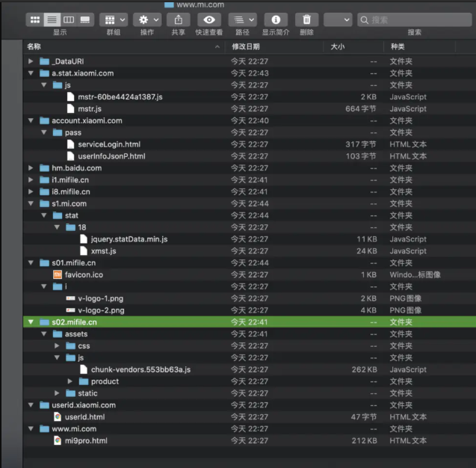476x468 pixels.
Task: Click the i8.mifile.cn folder icon
Action: [44, 191]
